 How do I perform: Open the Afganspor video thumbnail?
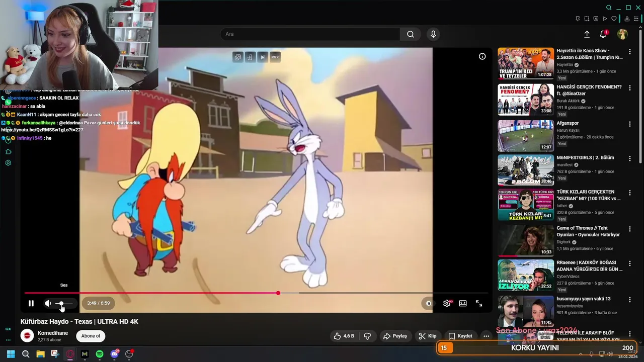pyautogui.click(x=526, y=136)
